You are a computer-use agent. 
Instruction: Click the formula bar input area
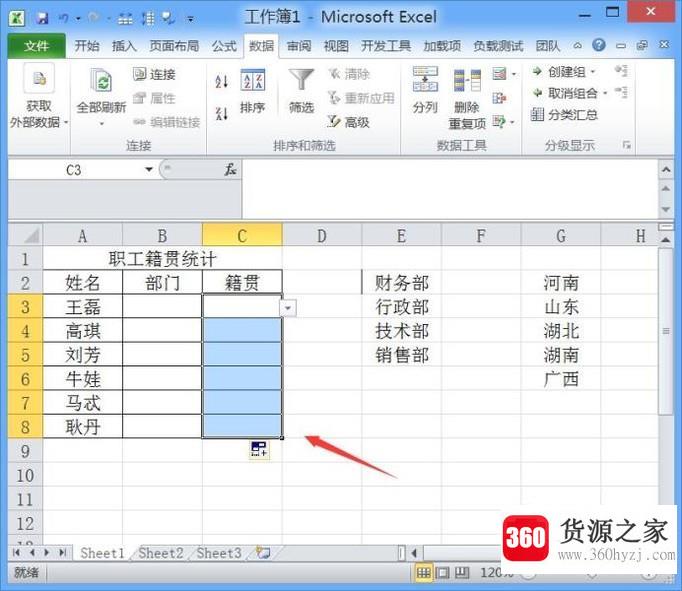[x=450, y=189]
